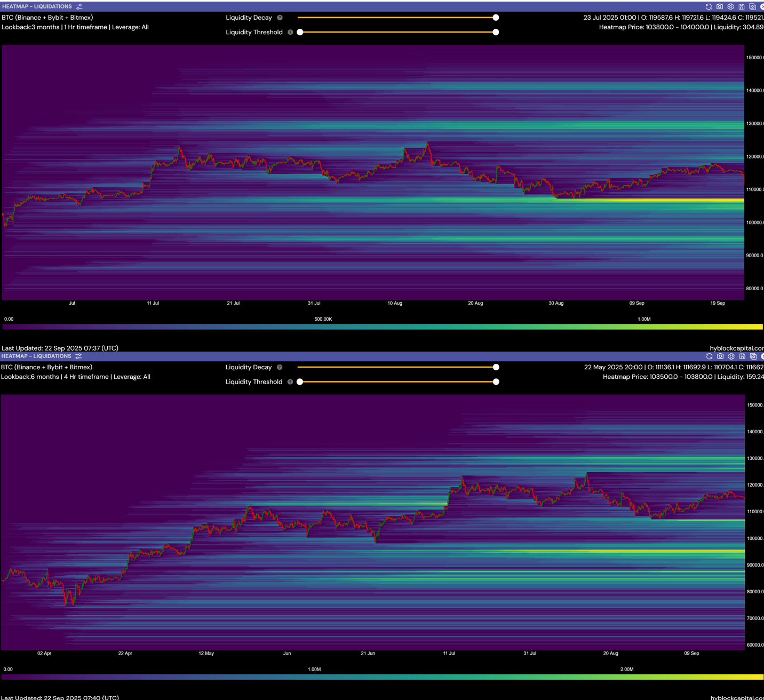Open settings gear on the bottom heatmap panel
Image resolution: width=764 pixels, height=700 pixels.
731,356
